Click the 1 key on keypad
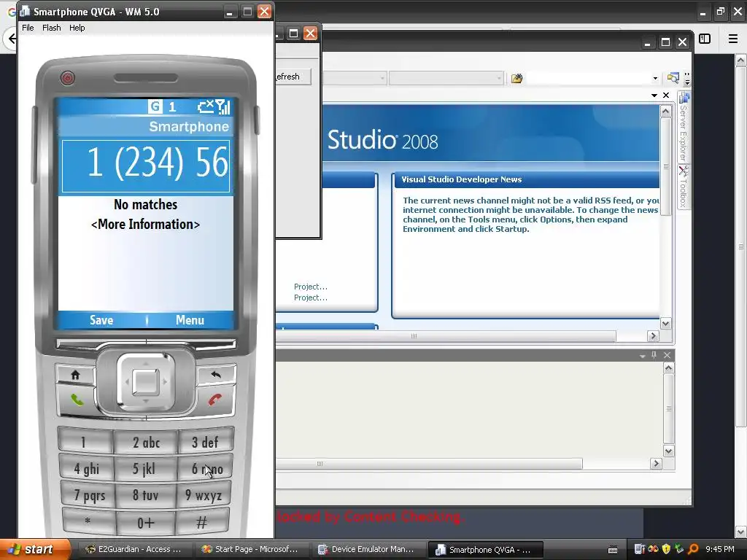The height and width of the screenshot is (560, 747). pos(85,443)
